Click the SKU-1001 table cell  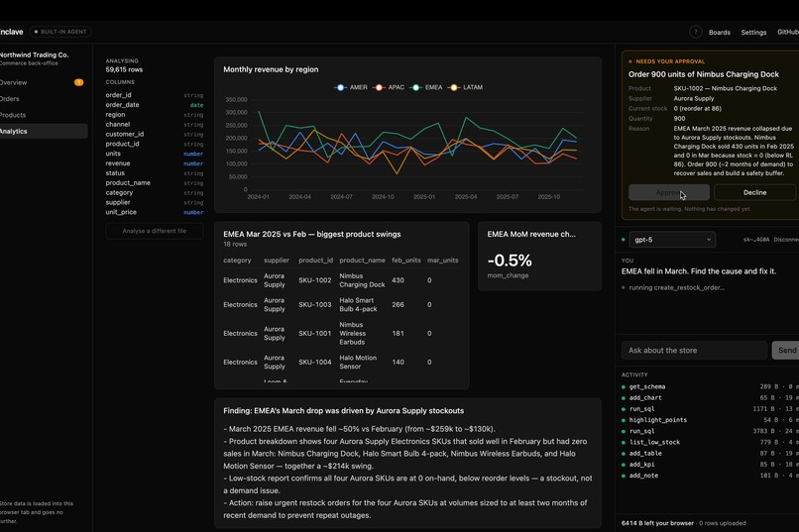[x=315, y=334]
